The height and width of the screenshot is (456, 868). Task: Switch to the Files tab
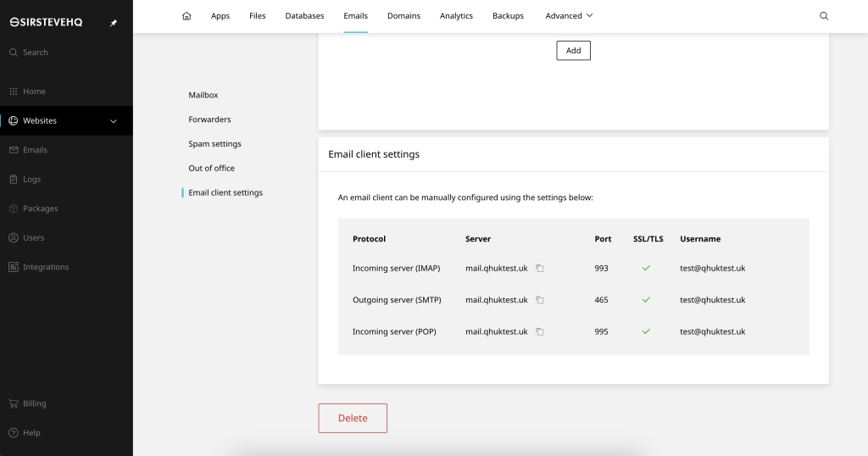[x=258, y=15]
